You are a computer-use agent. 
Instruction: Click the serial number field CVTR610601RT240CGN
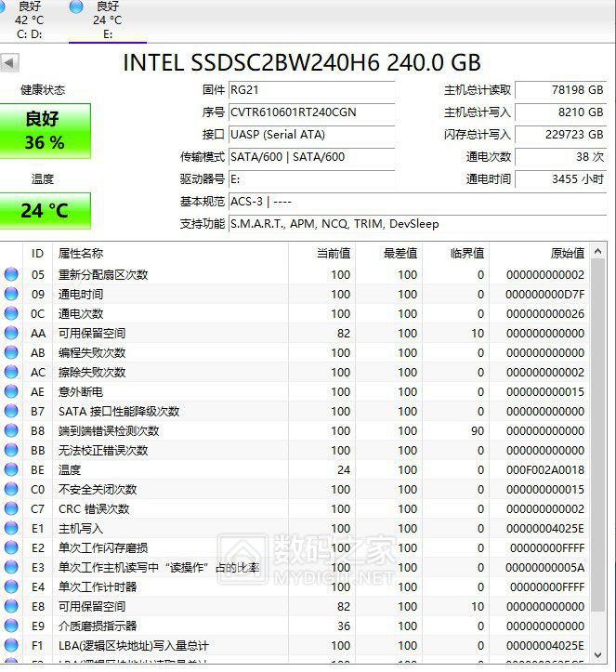[311, 112]
